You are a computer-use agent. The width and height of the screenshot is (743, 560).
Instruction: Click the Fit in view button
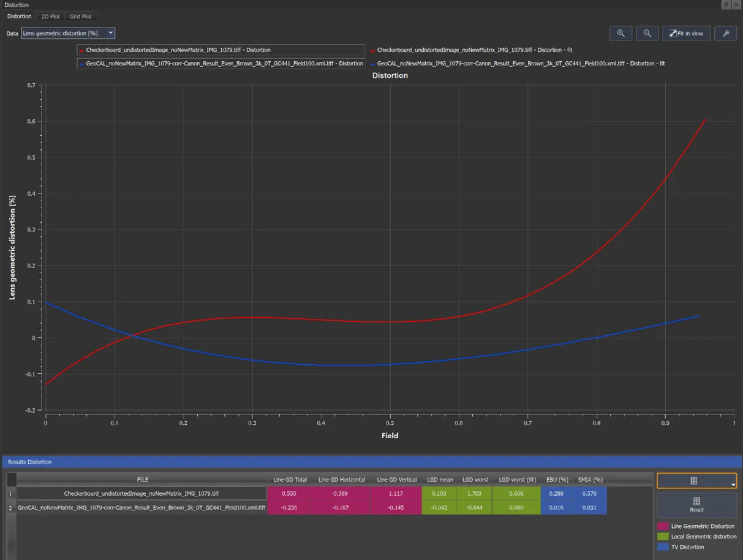[687, 34]
